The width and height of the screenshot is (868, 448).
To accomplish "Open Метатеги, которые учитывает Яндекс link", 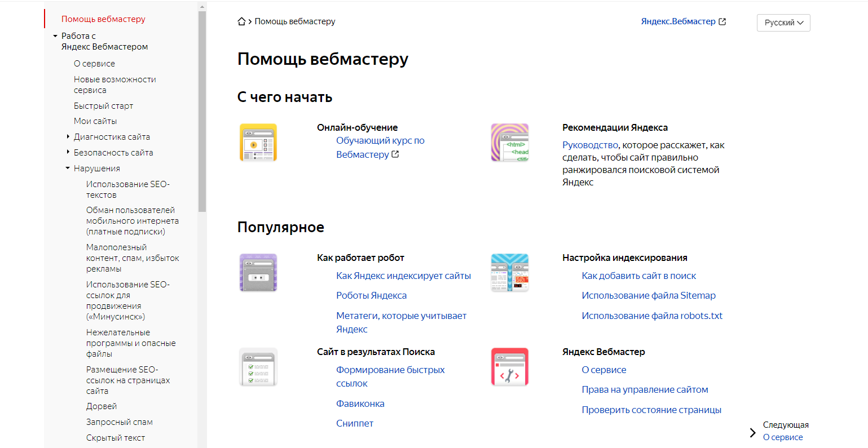I will point(401,322).
